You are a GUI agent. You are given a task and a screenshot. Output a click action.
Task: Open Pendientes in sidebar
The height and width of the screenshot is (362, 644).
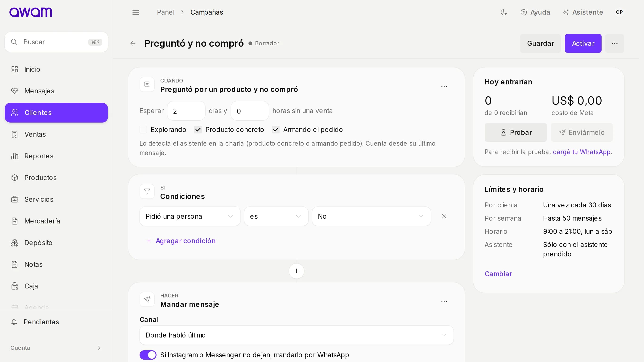[56, 322]
